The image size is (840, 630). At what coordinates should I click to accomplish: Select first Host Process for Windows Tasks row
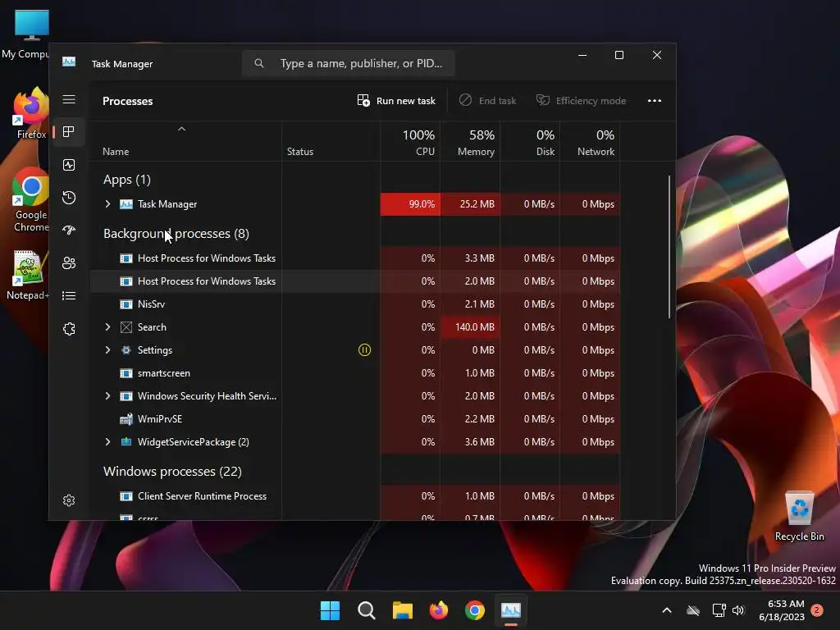coord(354,258)
